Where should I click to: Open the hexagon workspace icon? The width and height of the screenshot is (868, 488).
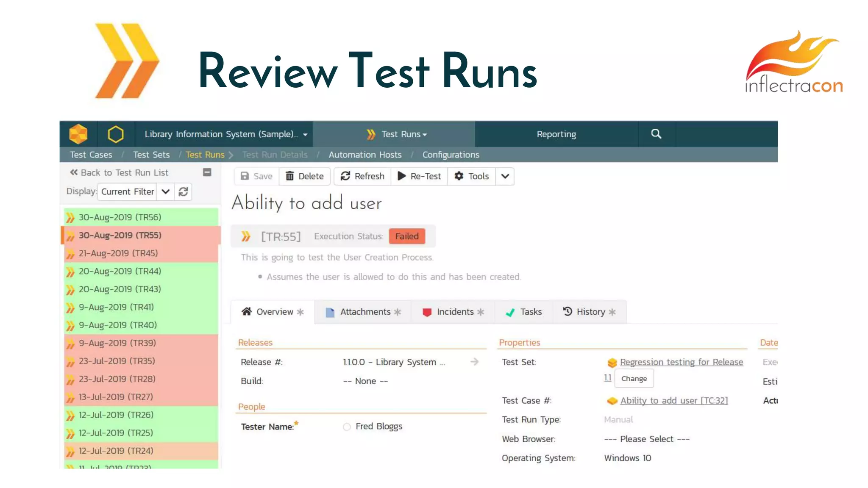coord(116,134)
